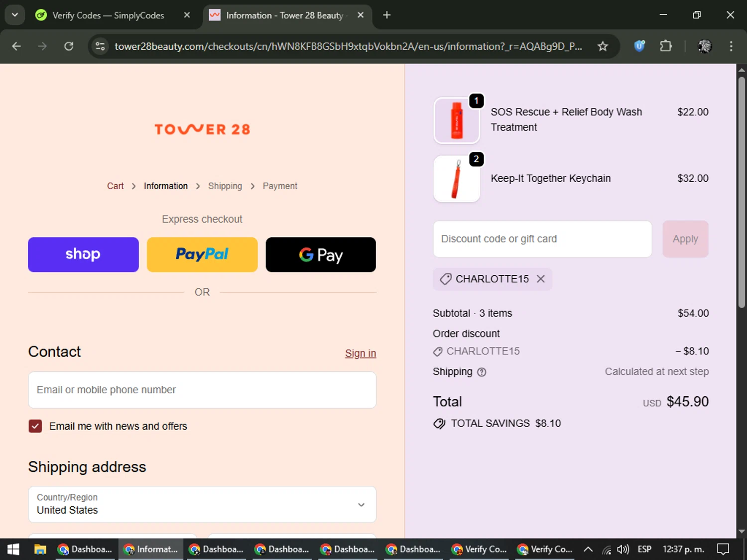The height and width of the screenshot is (560, 747).
Task: Open site information icon in address bar
Action: click(100, 46)
